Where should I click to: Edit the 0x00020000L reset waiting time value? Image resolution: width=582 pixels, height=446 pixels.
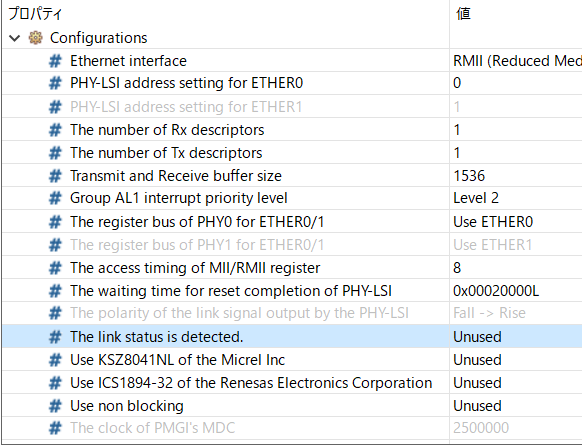click(516, 291)
